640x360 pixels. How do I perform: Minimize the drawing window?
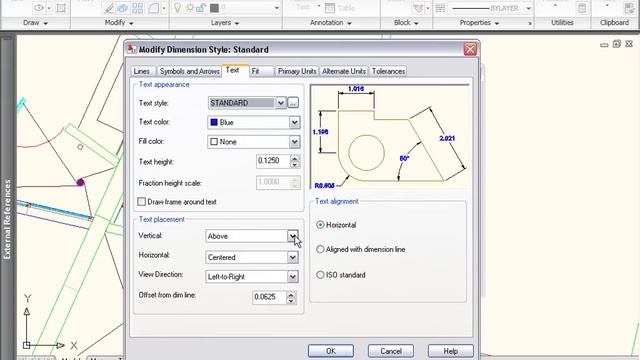pyautogui.click(x=604, y=44)
